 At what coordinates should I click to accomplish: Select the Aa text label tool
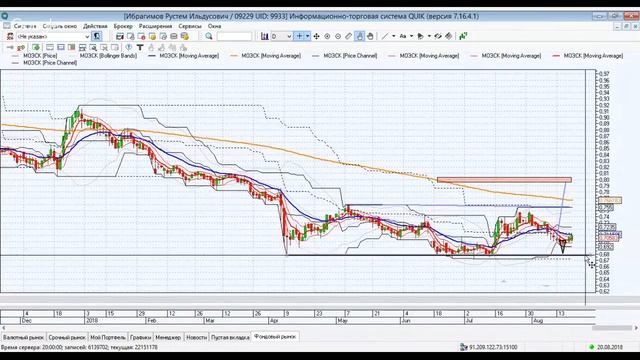coord(403,36)
